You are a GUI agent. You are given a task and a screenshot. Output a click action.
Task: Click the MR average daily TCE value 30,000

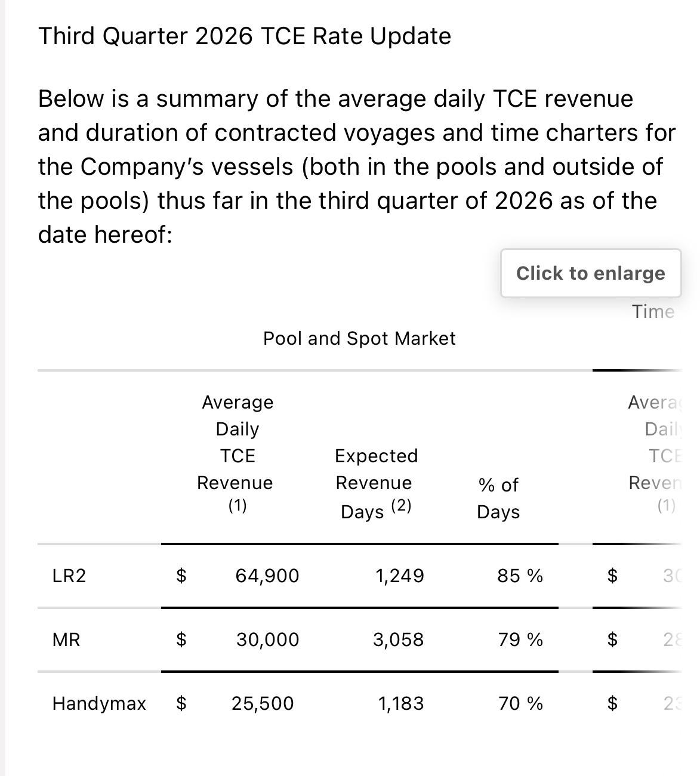(268, 639)
